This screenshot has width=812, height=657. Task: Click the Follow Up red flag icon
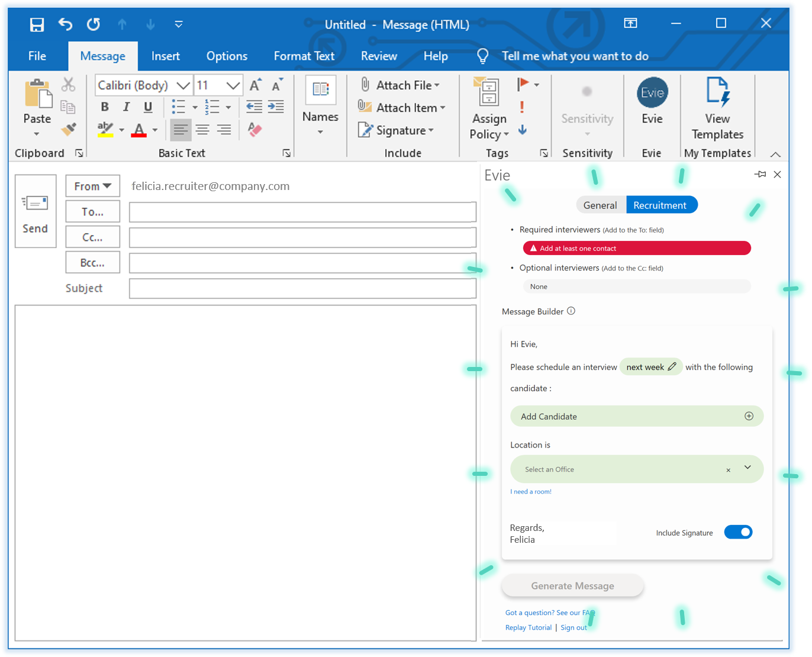(x=523, y=85)
